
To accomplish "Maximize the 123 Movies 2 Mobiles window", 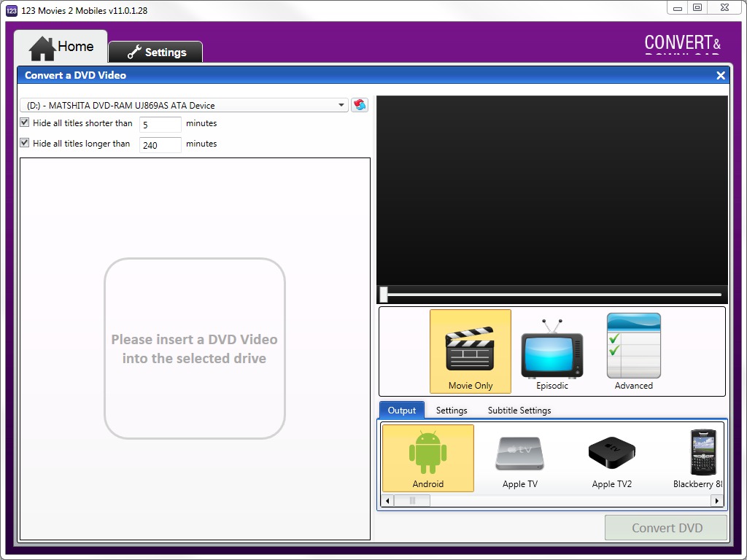I will (697, 8).
